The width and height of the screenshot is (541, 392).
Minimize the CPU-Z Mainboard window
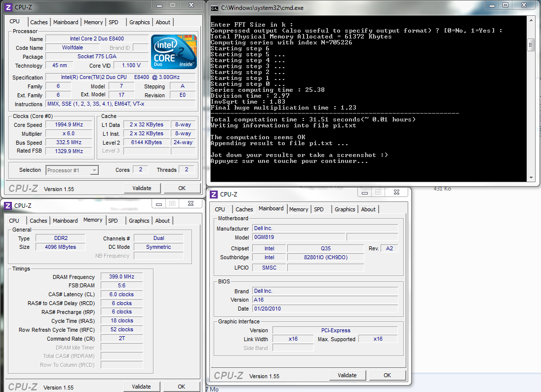[365, 192]
